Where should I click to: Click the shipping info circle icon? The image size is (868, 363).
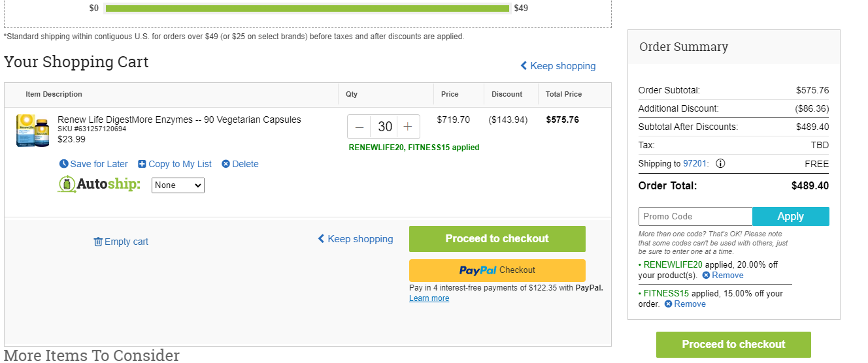click(x=720, y=164)
